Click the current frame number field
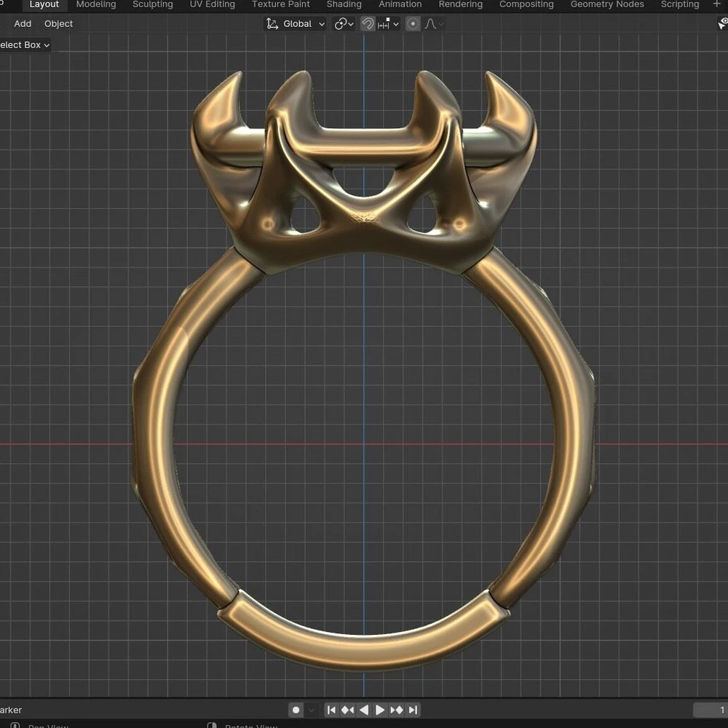This screenshot has width=728, height=728. tap(711, 710)
